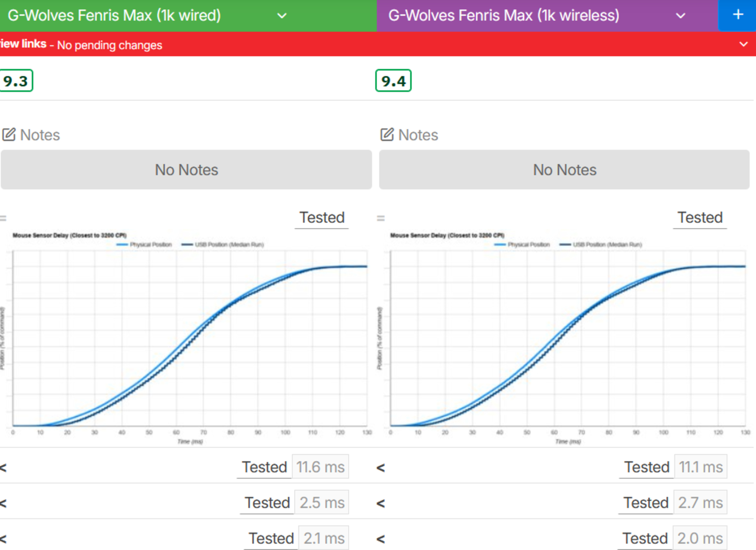Screen dimensions: 756x550
Task: Click left arrow icon beside 2.7 ms row
Action: coord(381,503)
